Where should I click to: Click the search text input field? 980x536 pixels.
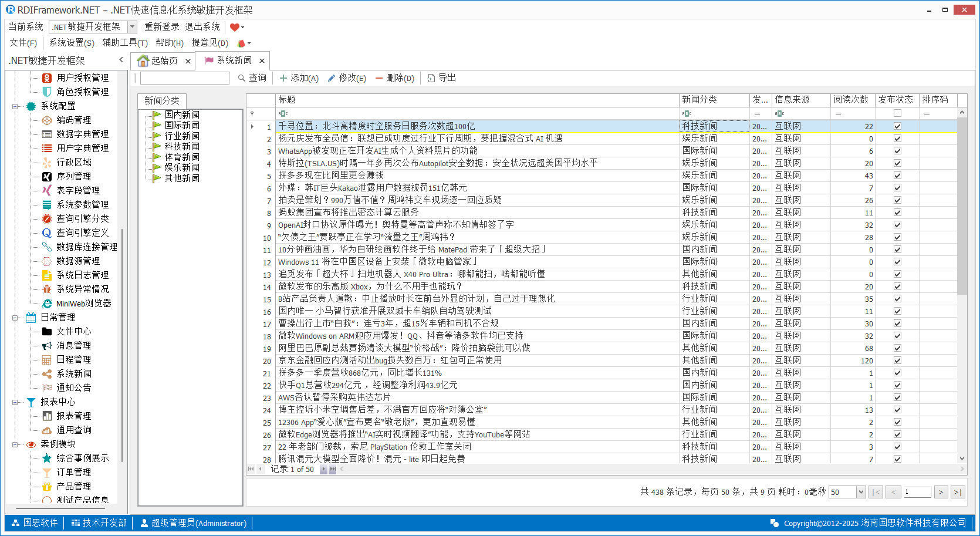point(184,78)
